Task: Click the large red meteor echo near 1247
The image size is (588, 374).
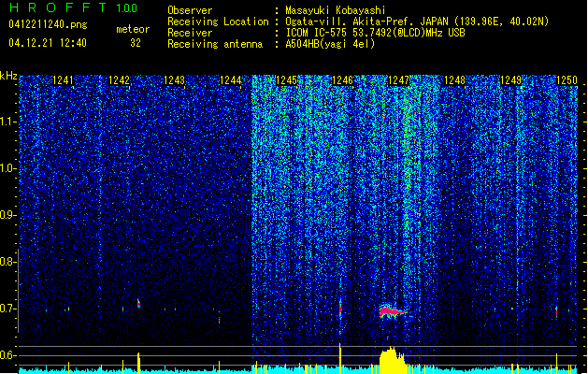Action: point(391,311)
